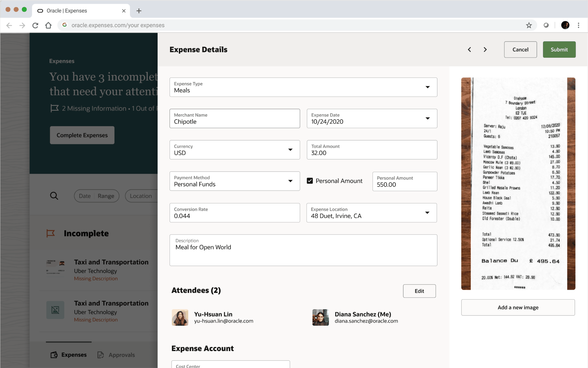This screenshot has height=368, width=588.
Task: Open the browser home page
Action: 48,25
